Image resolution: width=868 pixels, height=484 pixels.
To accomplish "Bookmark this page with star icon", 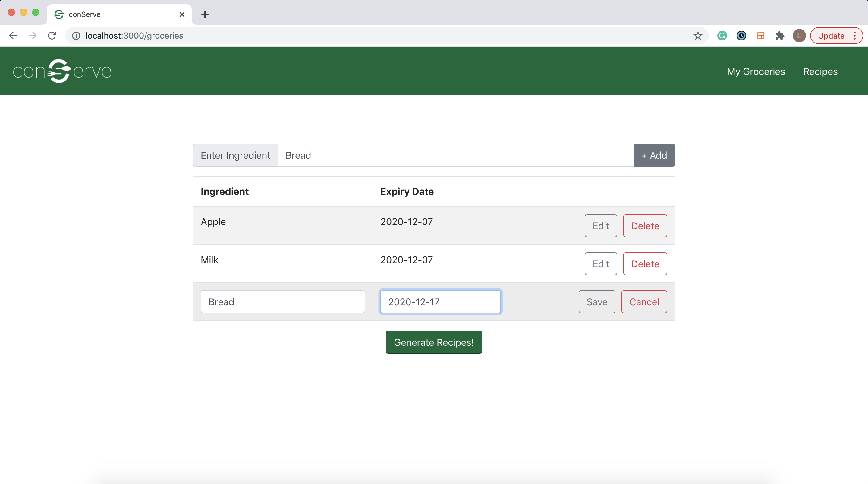I will (x=697, y=36).
